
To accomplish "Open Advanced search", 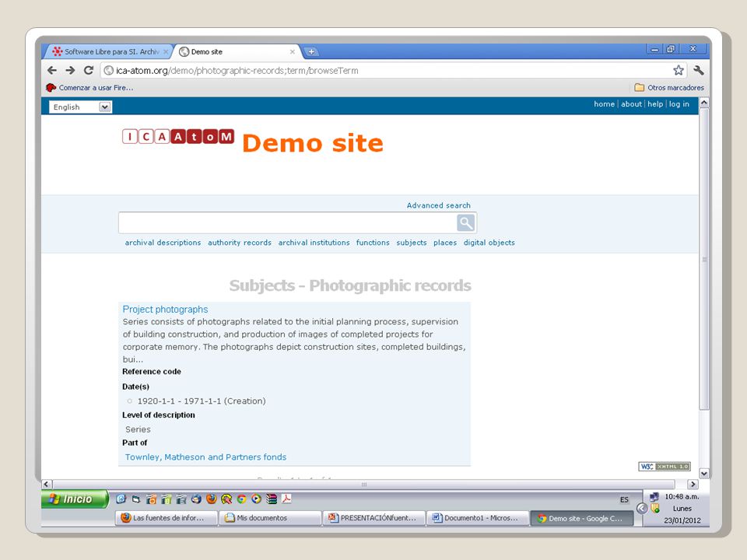I will coord(438,205).
